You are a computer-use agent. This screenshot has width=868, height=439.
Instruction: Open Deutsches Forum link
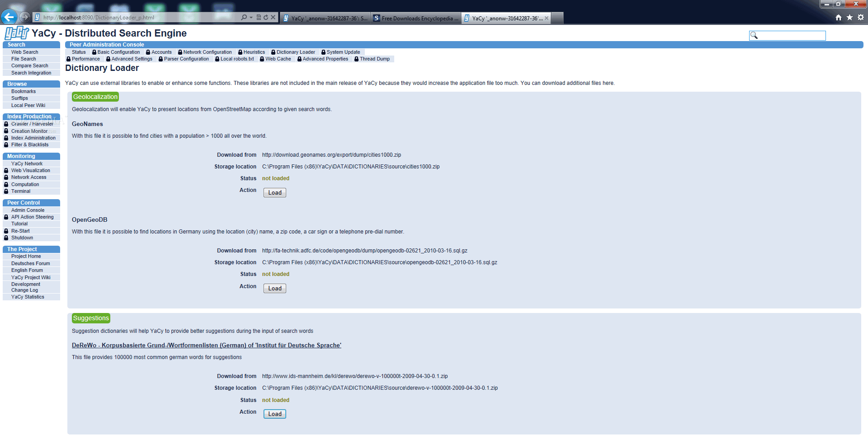point(31,263)
